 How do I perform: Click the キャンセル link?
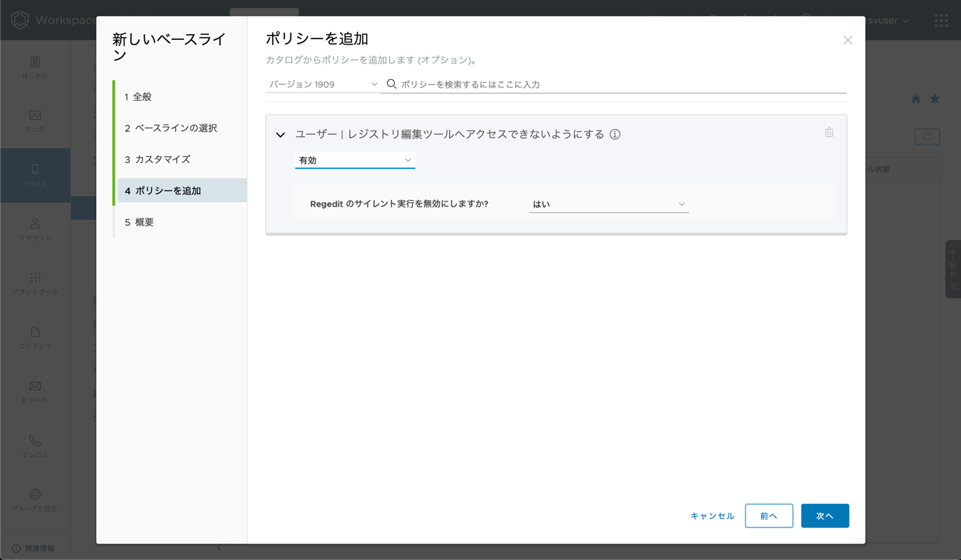click(x=712, y=516)
